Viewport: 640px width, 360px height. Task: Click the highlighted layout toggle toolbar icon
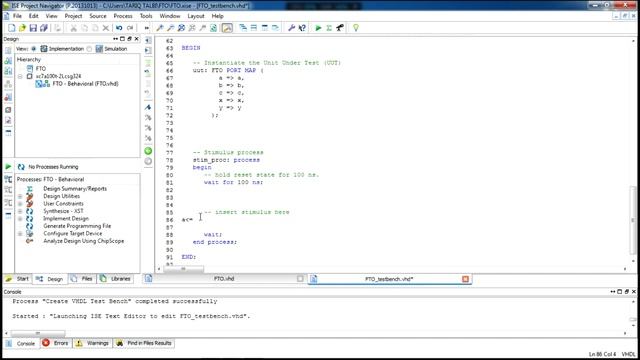(227, 28)
